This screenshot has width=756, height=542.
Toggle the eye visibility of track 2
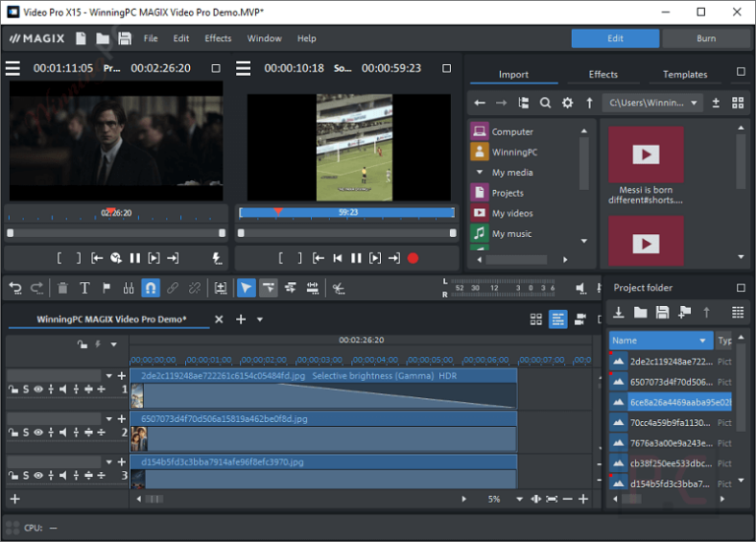[38, 432]
